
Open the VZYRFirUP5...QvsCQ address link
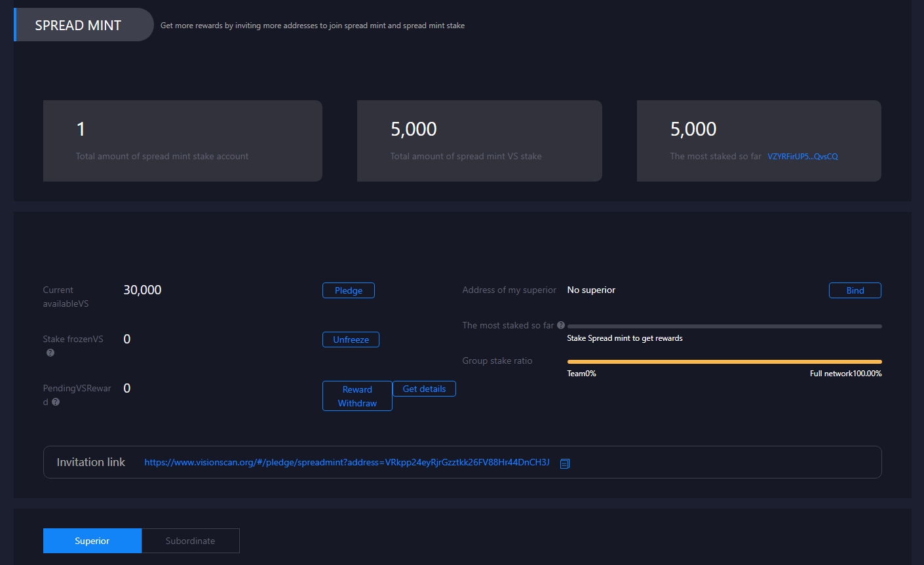(802, 157)
